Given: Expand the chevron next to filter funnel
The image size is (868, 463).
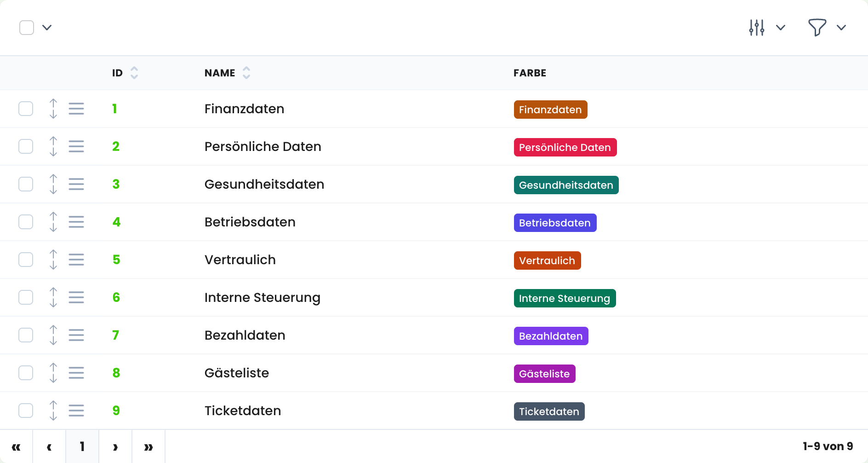Looking at the screenshot, I should point(841,28).
